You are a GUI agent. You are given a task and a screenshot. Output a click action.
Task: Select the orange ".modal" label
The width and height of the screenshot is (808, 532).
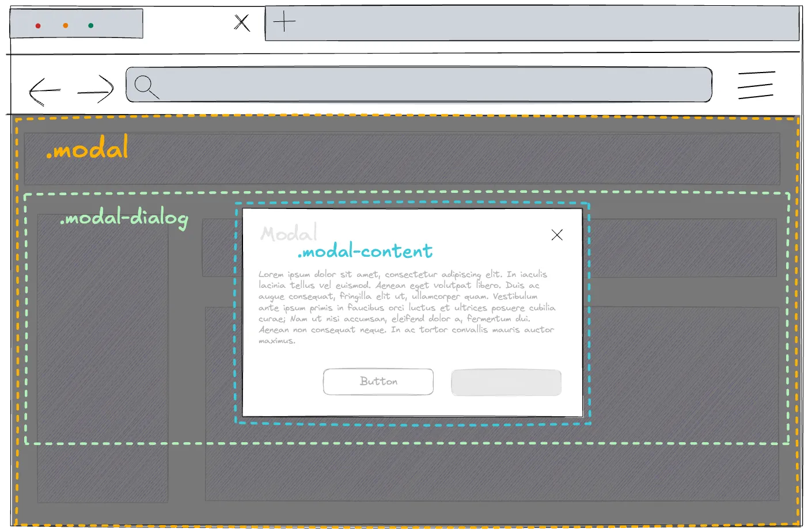[x=88, y=149]
